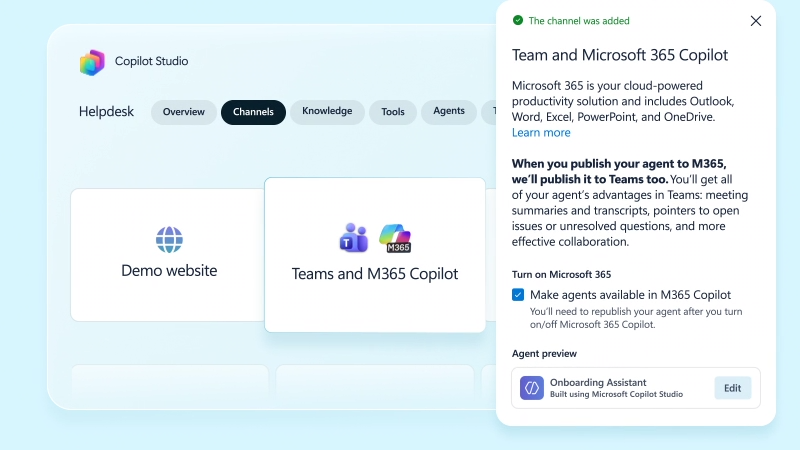This screenshot has height=450, width=800.
Task: Open the Agents tab
Action: (x=449, y=111)
